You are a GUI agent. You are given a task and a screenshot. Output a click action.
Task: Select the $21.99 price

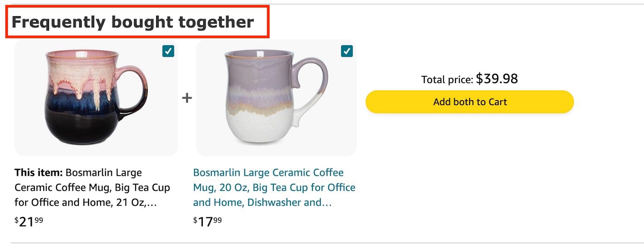coord(29,221)
